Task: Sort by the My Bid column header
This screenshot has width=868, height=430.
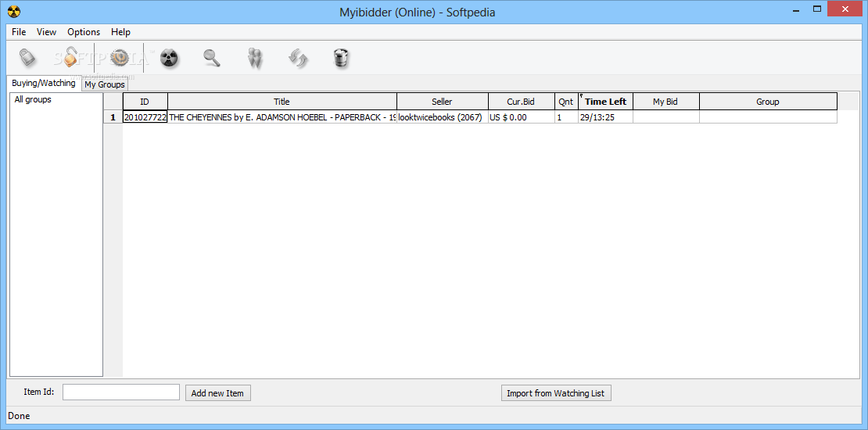Action: pyautogui.click(x=666, y=102)
